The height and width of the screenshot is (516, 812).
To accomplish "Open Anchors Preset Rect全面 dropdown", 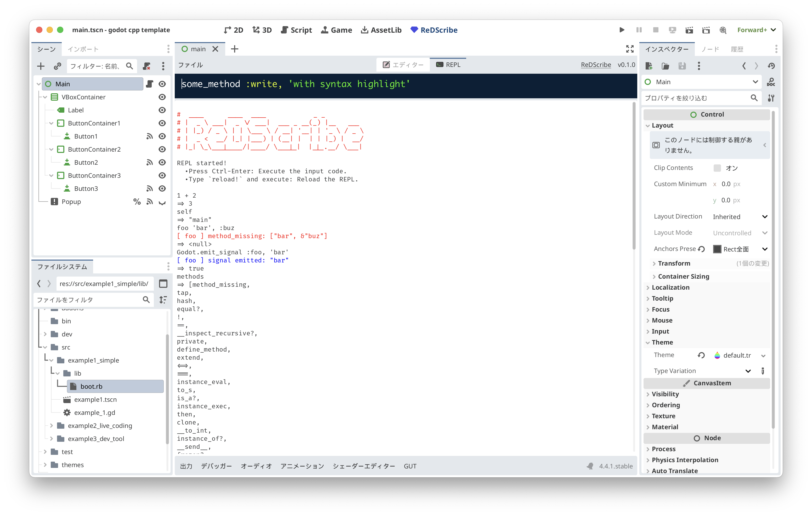I will [x=740, y=249].
